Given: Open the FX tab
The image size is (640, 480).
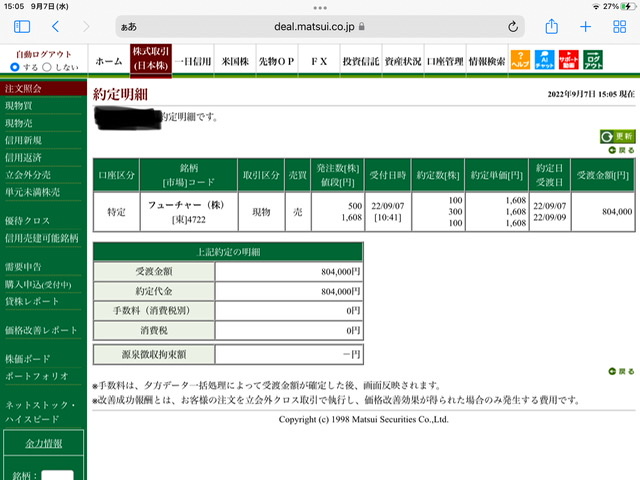Looking at the screenshot, I should (319, 61).
